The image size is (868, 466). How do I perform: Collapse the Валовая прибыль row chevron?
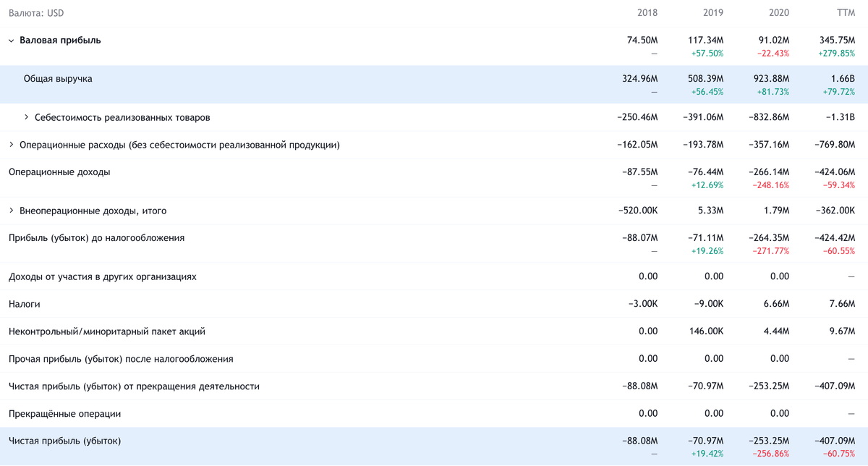(12, 41)
